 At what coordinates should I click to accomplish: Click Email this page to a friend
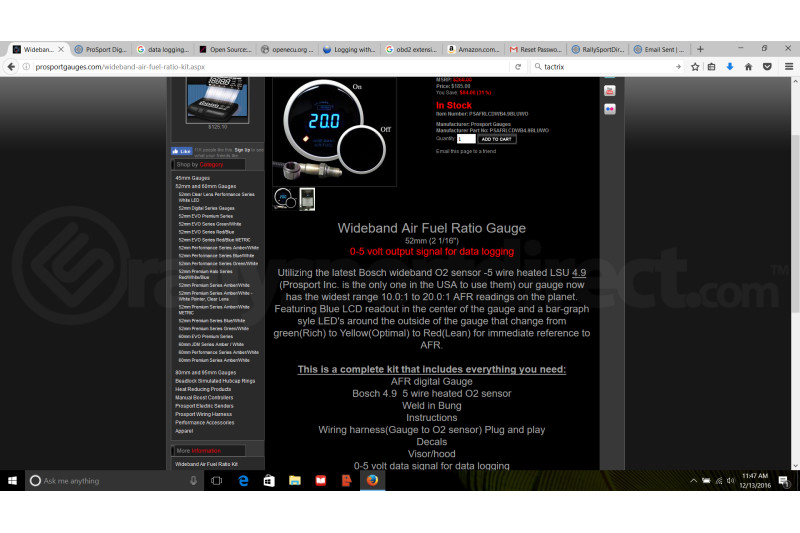click(x=466, y=151)
